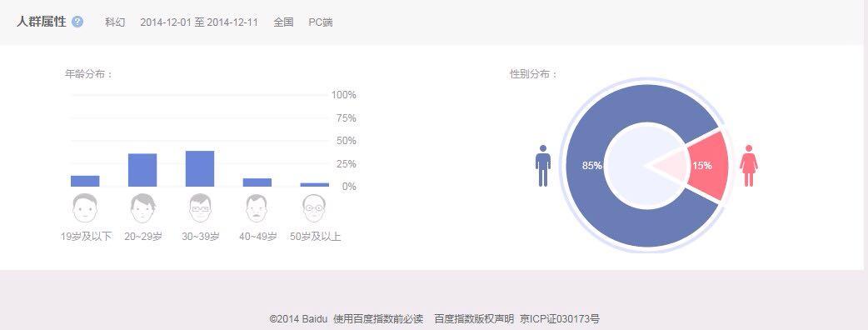Click the 19岁及以下 face icon
This screenshot has width=868, height=330.
pos(85,208)
